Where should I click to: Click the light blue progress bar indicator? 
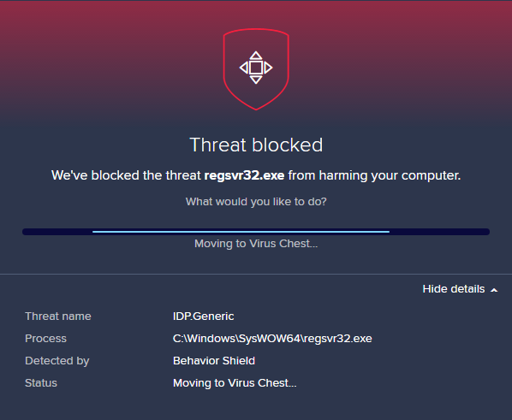click(x=241, y=232)
